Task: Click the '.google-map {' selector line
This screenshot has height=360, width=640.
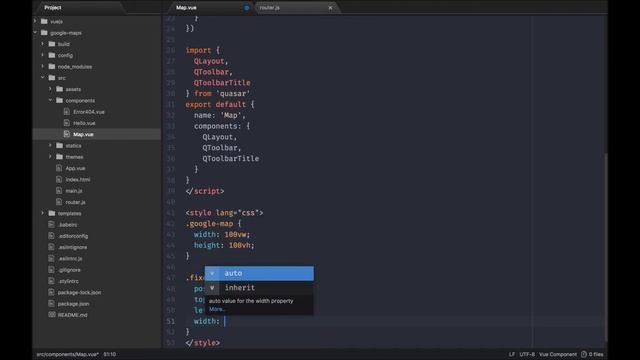Action: [x=213, y=224]
